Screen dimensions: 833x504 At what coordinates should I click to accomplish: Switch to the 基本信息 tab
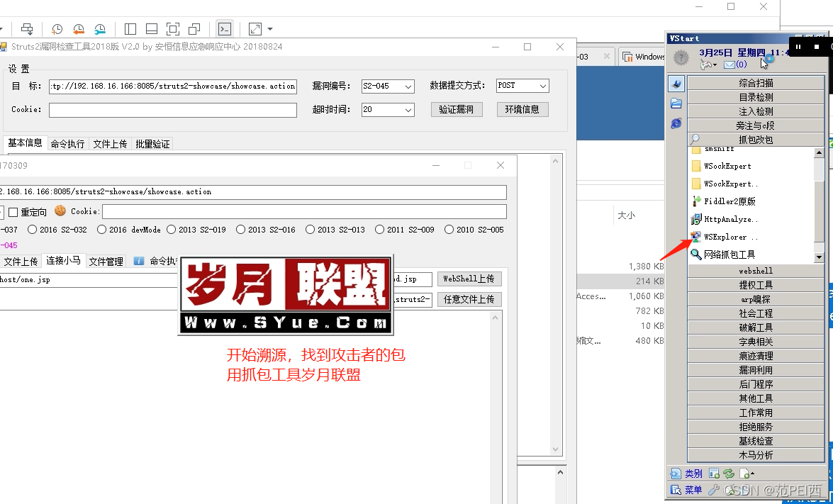(x=25, y=143)
